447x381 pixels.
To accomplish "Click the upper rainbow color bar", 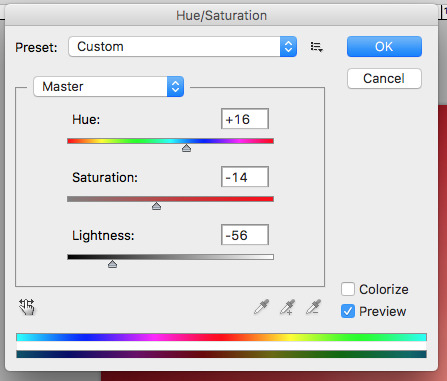I will (x=221, y=337).
